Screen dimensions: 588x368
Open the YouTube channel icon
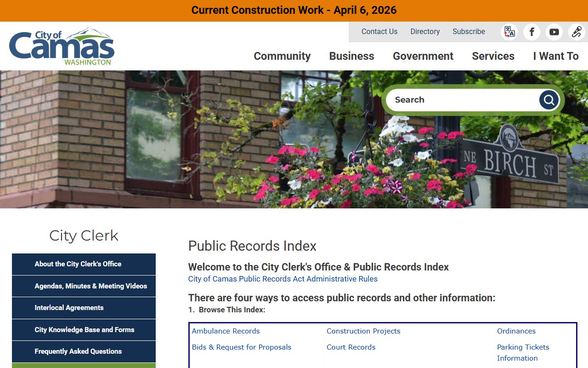point(554,32)
